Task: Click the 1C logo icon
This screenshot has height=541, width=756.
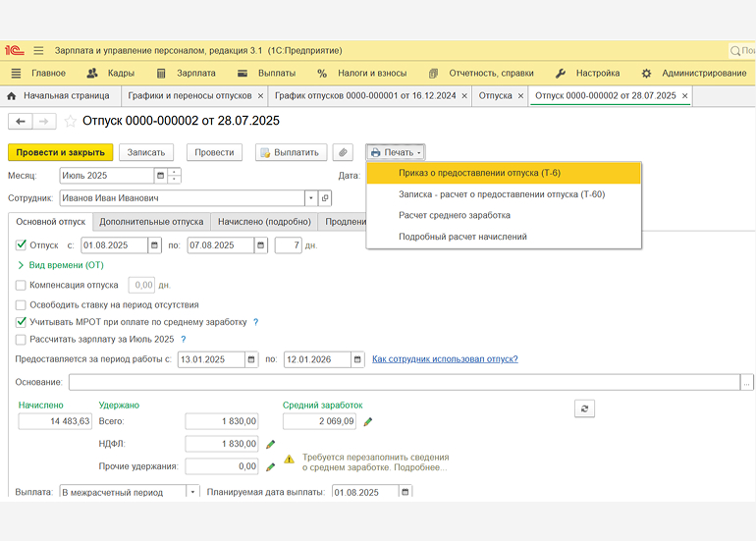Action: pos(14,50)
